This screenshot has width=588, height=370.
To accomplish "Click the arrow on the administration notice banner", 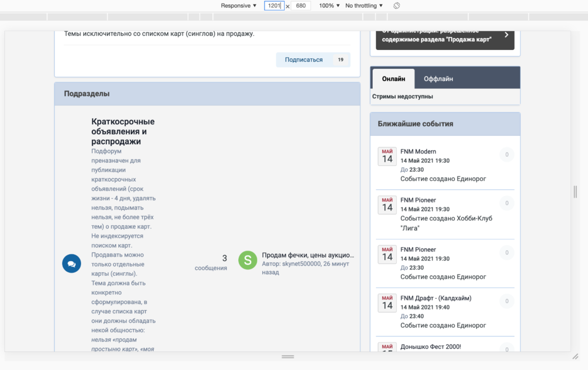I will 506,35.
